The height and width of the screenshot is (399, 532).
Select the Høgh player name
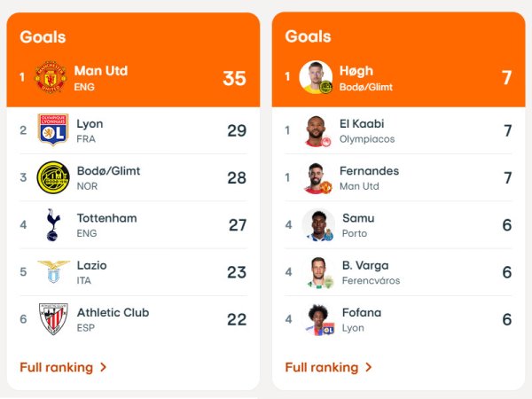pyautogui.click(x=356, y=71)
